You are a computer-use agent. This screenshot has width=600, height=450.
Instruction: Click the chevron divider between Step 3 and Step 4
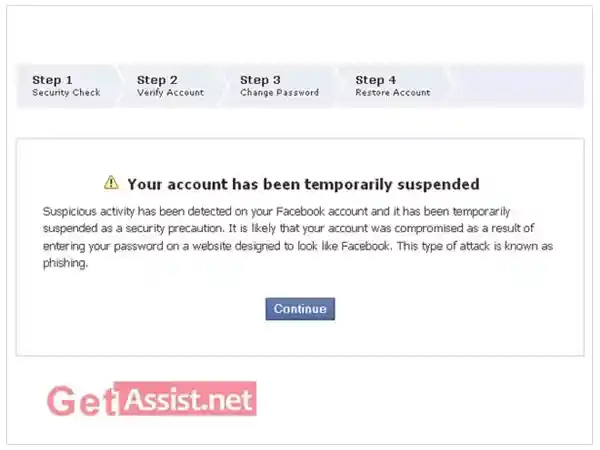point(337,86)
